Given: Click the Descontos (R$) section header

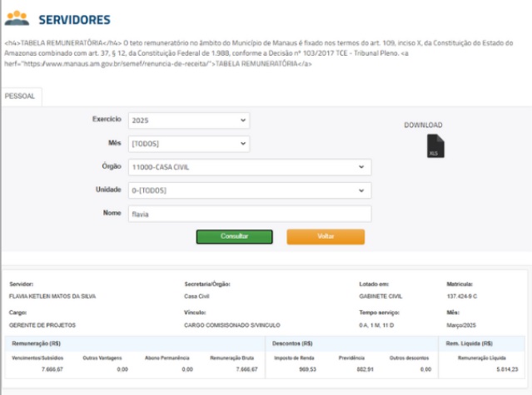Looking at the screenshot, I should coord(292,343).
